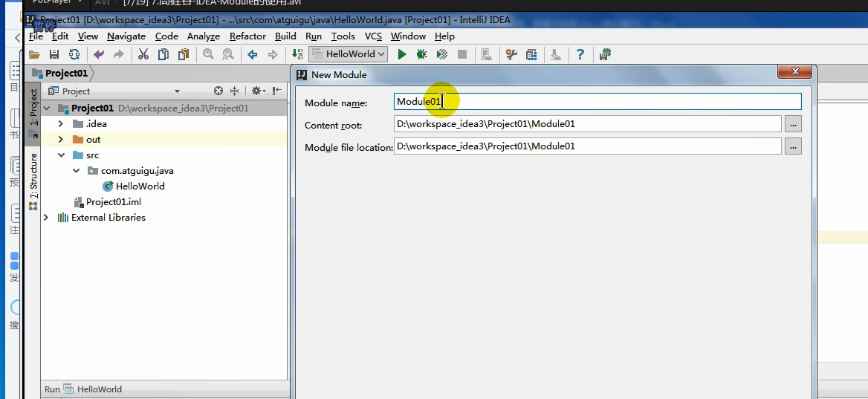Open the File menu
This screenshot has height=399, width=868.
tap(36, 36)
